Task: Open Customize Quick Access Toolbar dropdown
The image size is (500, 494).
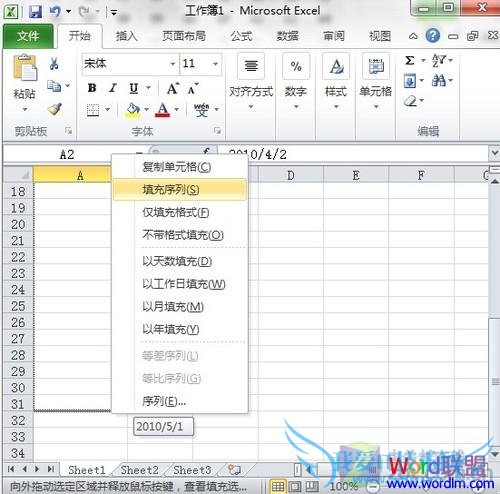Action: 114,13
